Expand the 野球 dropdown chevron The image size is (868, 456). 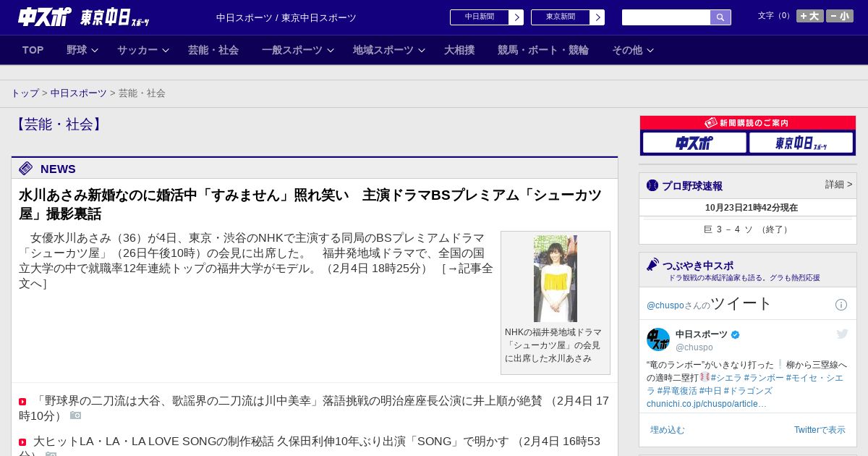coord(95,50)
